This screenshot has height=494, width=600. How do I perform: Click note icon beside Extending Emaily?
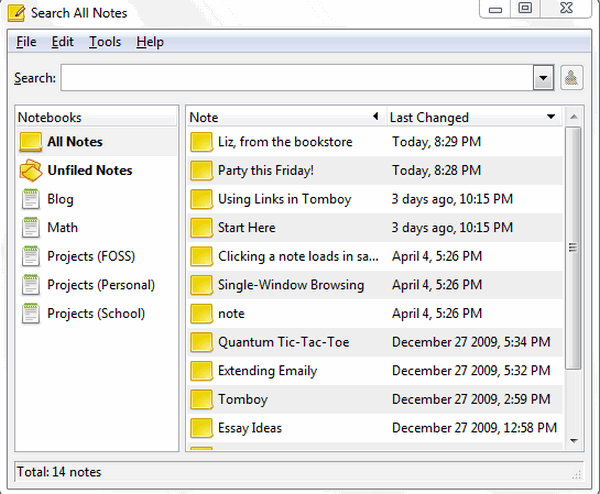(x=201, y=370)
